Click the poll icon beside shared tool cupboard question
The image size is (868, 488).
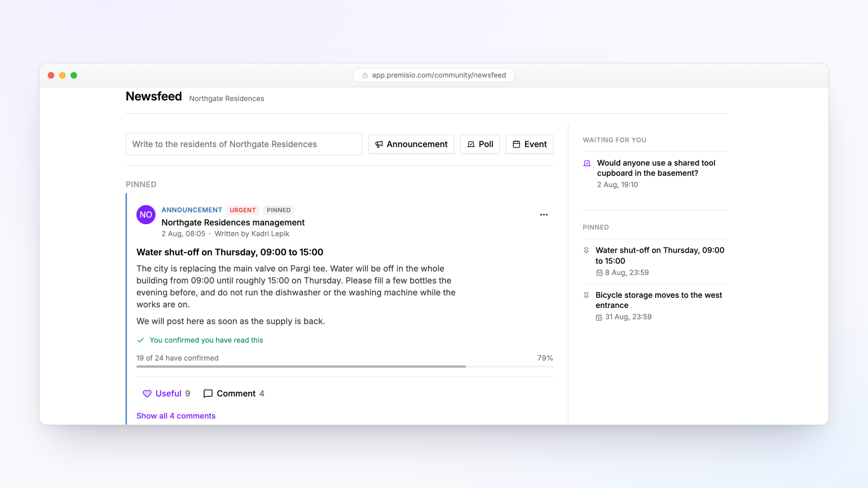point(587,163)
